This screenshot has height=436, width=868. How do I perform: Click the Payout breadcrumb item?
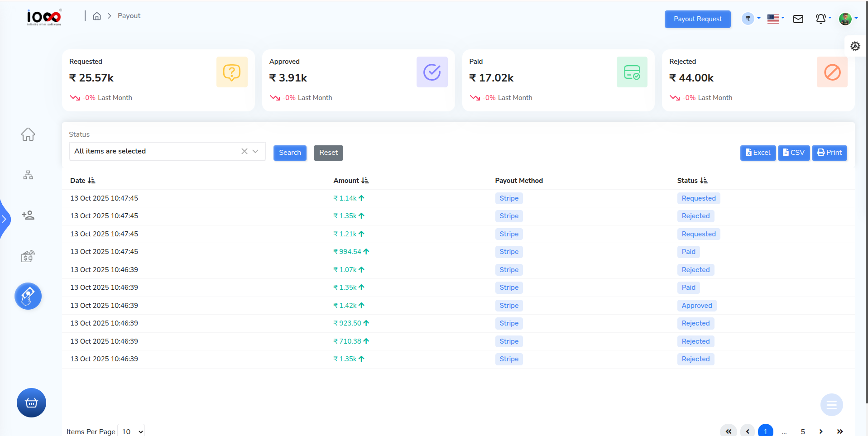point(129,15)
